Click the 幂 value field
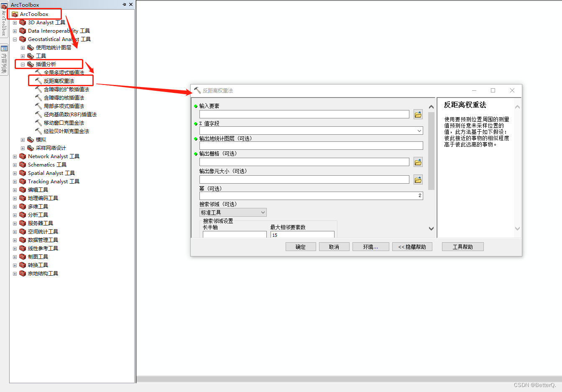The image size is (562, 392). 311,196
